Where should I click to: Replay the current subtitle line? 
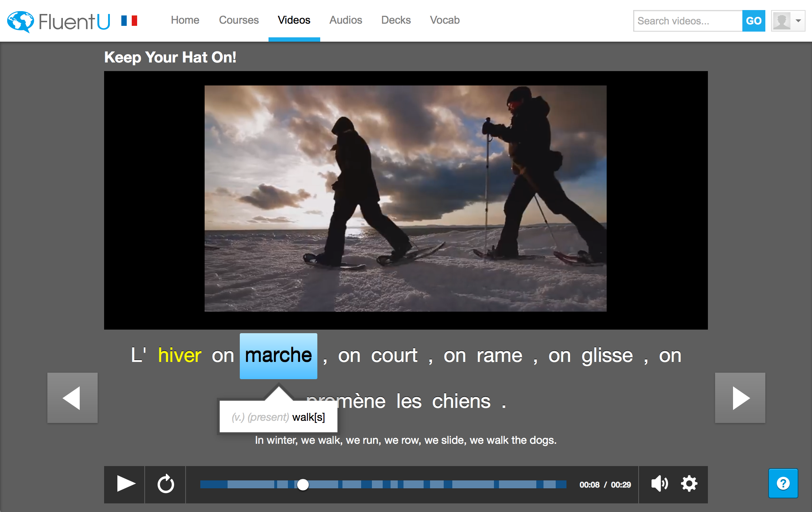click(x=166, y=484)
